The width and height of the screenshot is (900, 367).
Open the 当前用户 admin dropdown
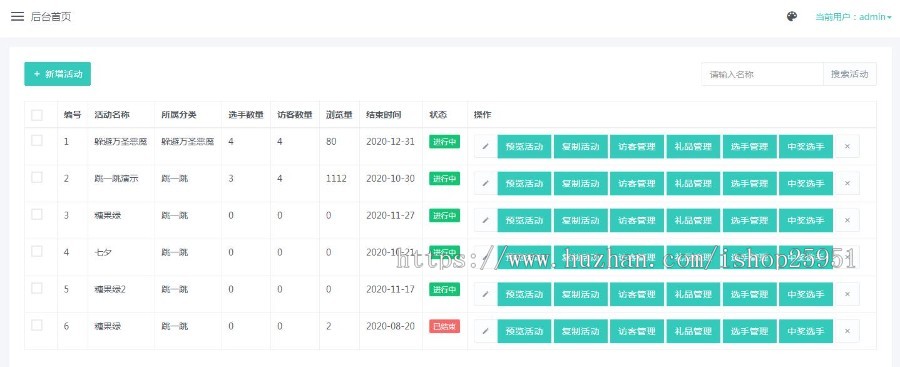click(x=854, y=17)
